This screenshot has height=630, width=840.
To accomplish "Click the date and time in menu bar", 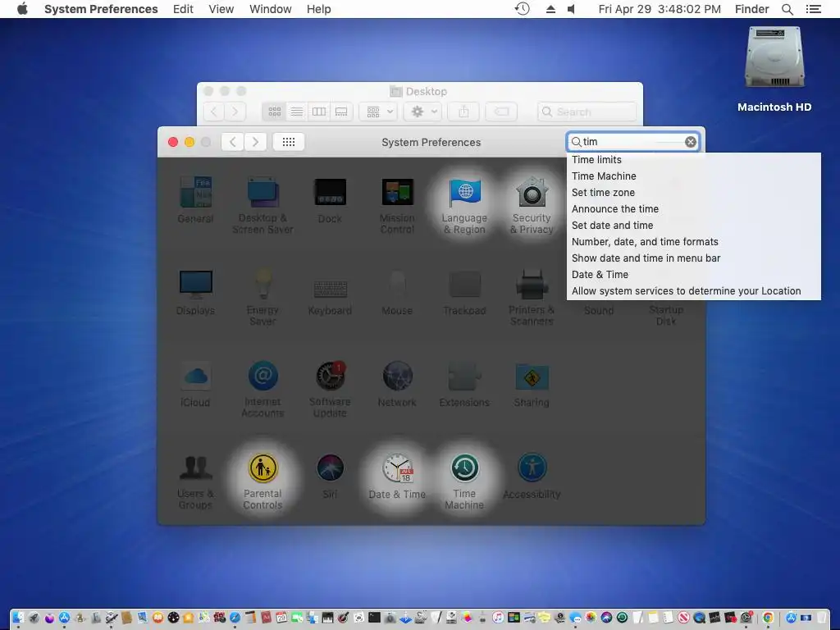I will [x=660, y=9].
